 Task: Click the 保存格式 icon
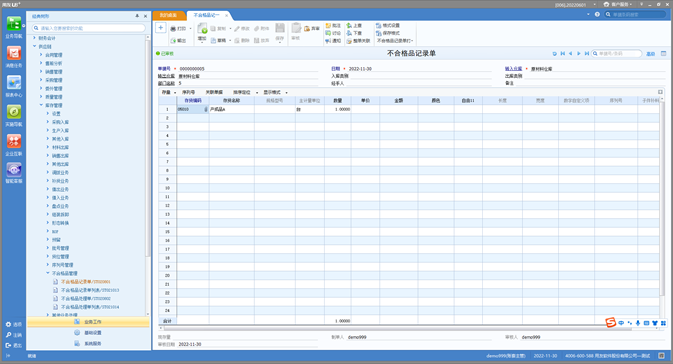point(379,33)
